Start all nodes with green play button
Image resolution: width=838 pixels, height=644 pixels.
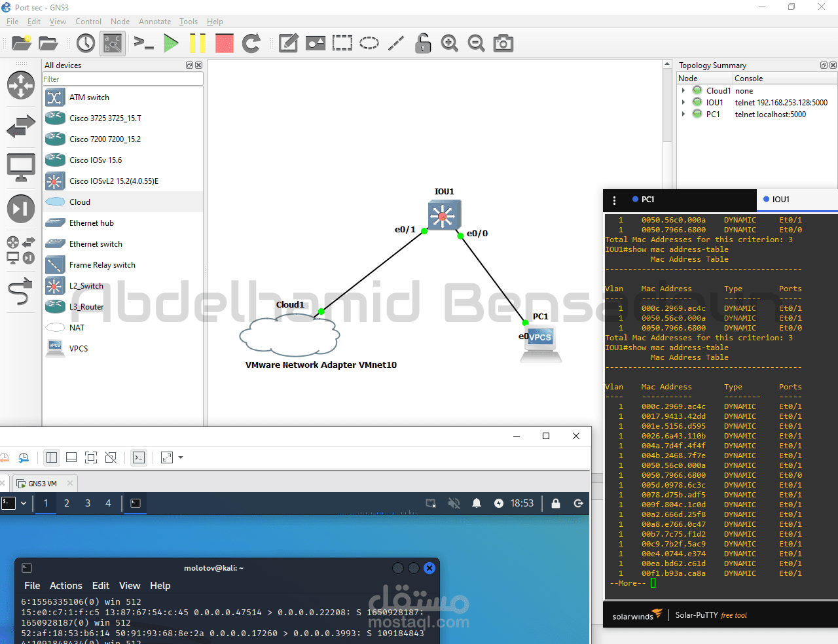(171, 43)
